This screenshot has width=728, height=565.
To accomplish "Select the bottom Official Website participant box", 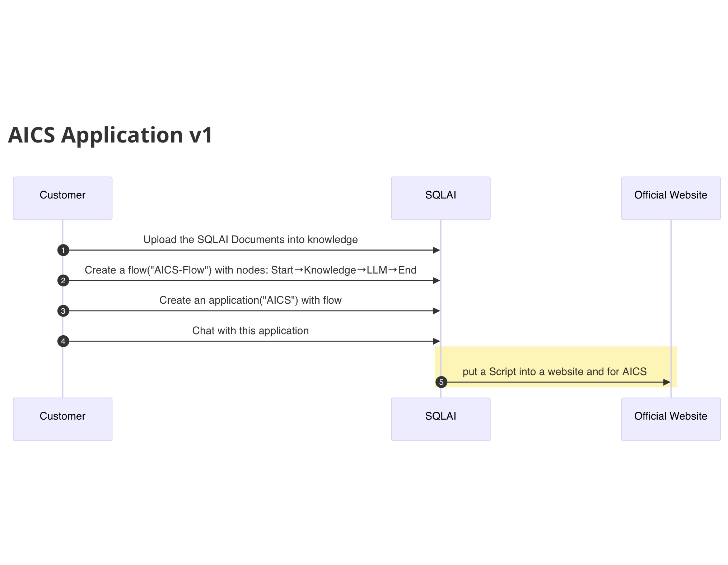I will point(671,419).
